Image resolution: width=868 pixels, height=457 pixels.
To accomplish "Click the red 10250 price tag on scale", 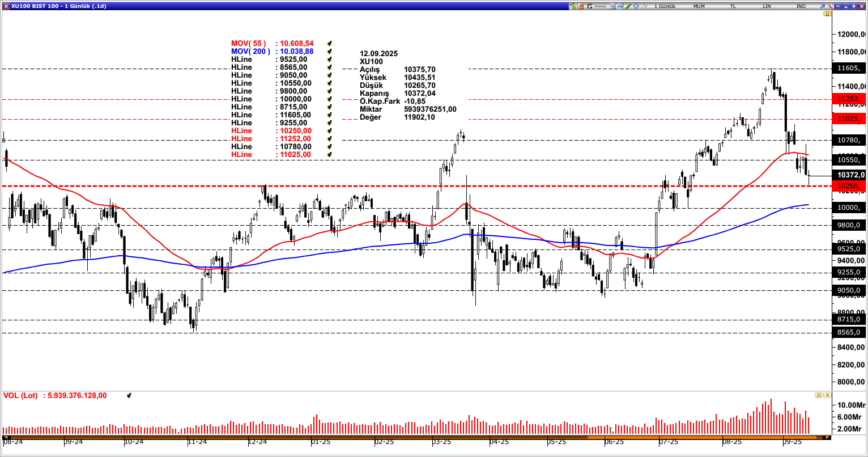I will click(849, 186).
